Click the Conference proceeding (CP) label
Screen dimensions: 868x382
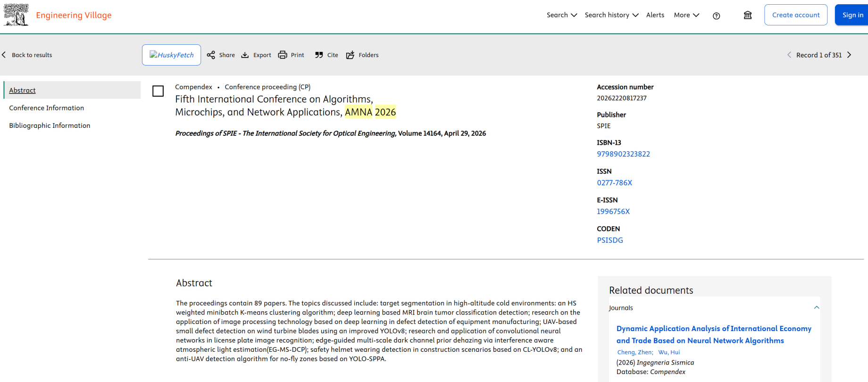tap(267, 87)
